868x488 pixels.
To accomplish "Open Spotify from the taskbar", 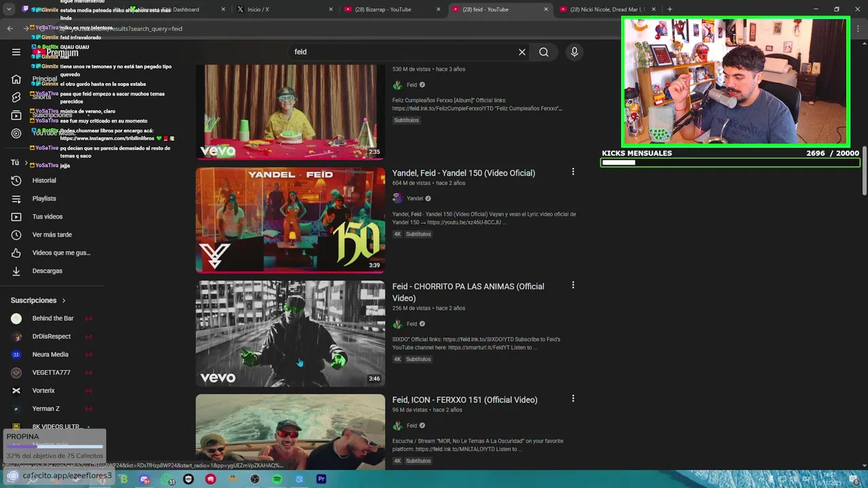I will click(277, 479).
